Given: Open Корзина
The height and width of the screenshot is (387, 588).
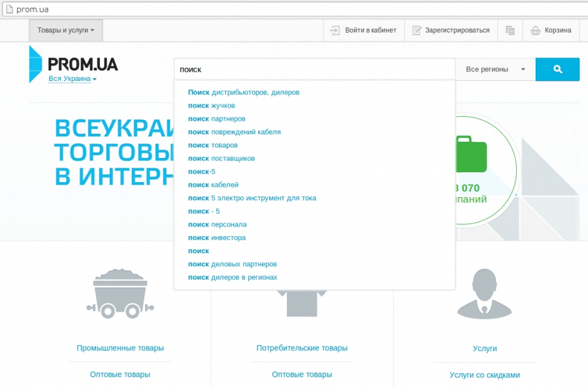Looking at the screenshot, I should (551, 30).
